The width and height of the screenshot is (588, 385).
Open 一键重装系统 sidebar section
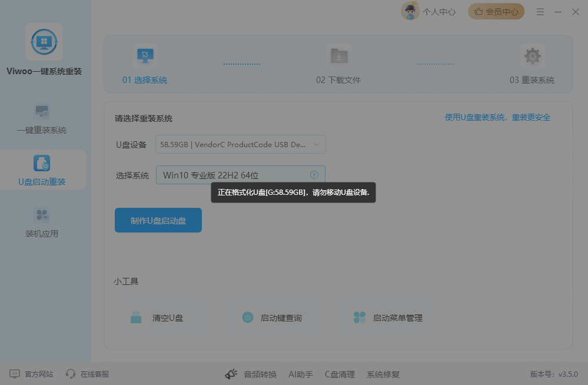pos(42,119)
